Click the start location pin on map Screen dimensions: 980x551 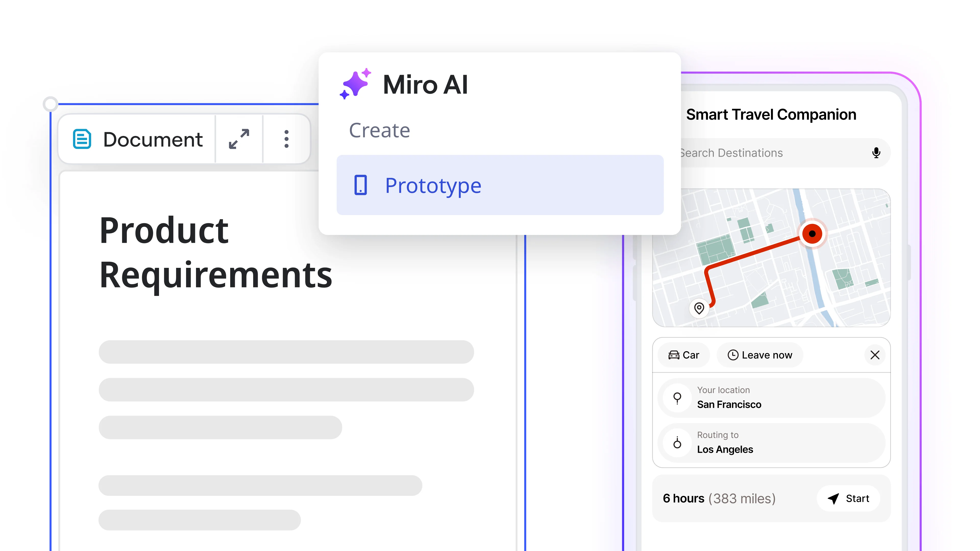[699, 308]
